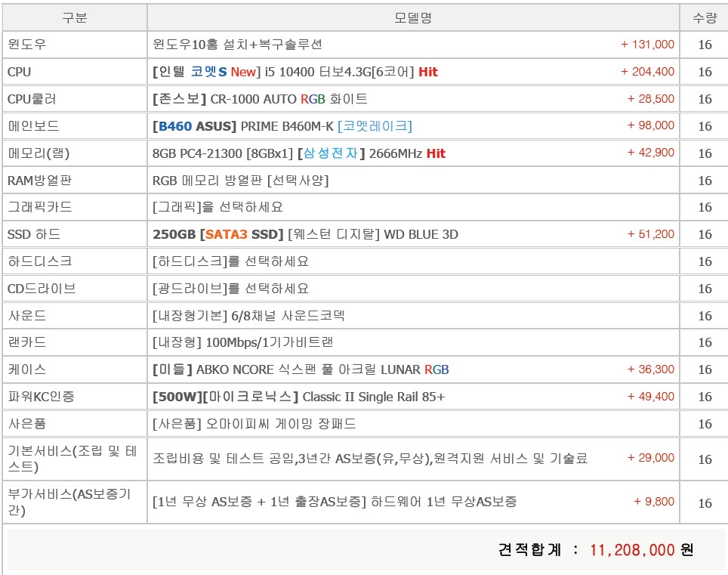The width and height of the screenshot is (728, 575).
Task: Click the '+ 29,000' price
Action: (651, 458)
